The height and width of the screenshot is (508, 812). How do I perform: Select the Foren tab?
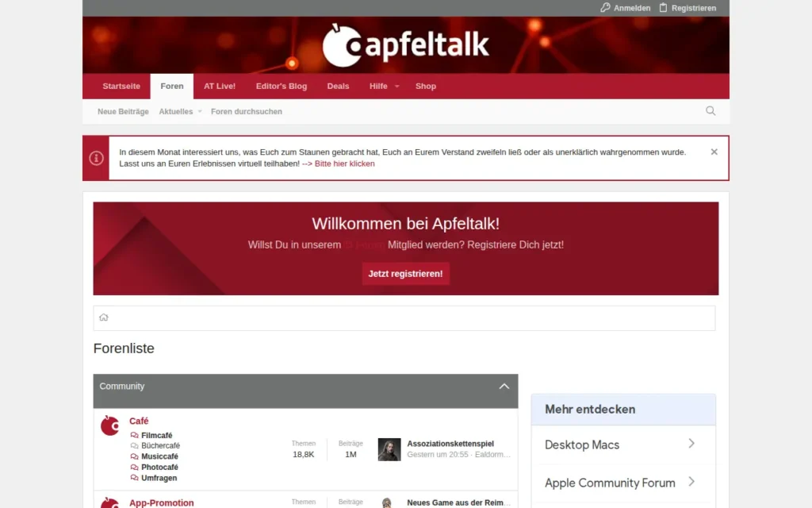pos(172,86)
